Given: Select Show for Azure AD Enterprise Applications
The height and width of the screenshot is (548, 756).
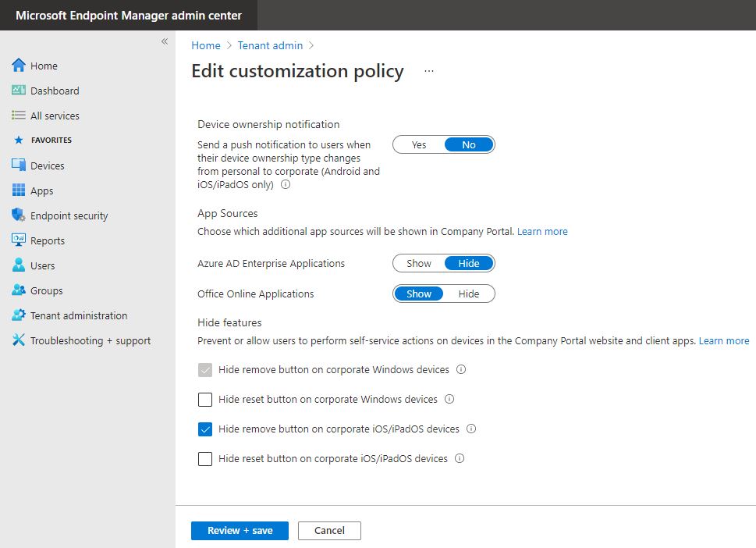Looking at the screenshot, I should point(418,263).
